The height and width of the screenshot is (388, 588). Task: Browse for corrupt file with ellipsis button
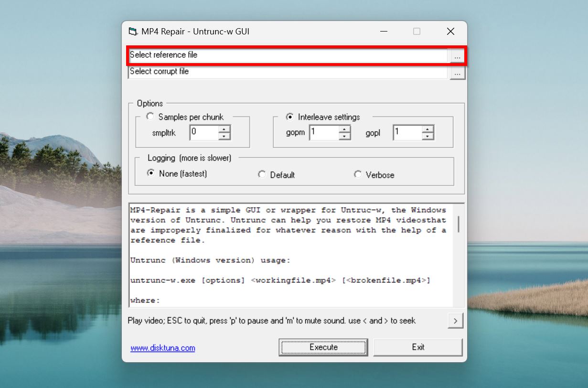tap(457, 73)
